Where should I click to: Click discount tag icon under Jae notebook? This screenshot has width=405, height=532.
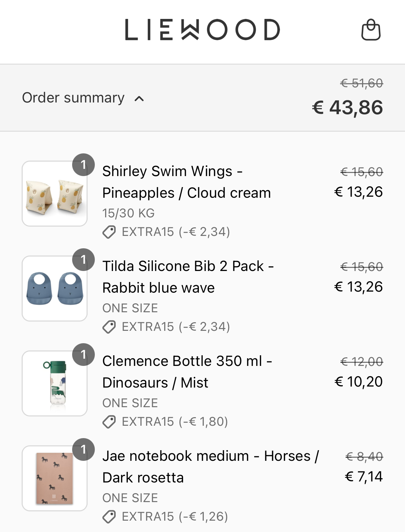[x=109, y=517]
